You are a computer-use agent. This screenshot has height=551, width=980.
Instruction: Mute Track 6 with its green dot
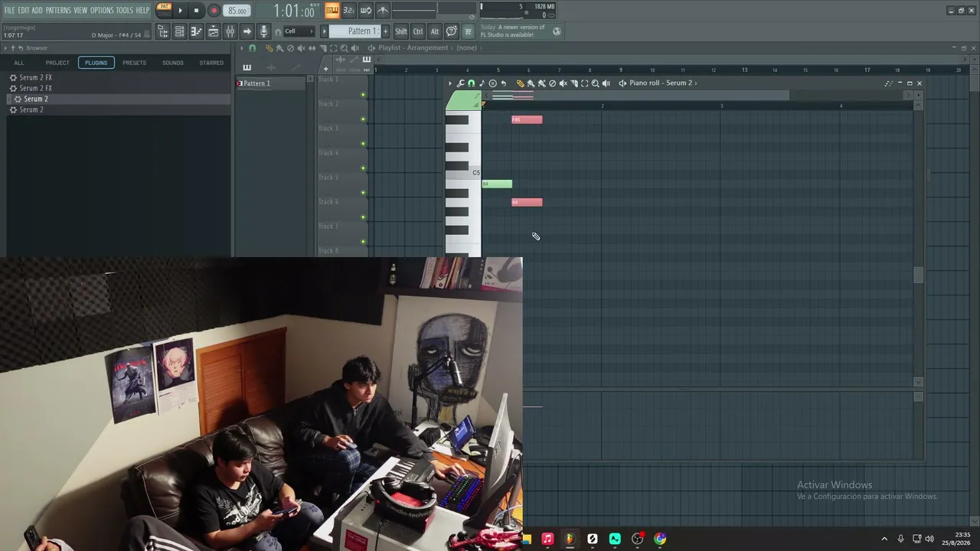pyautogui.click(x=363, y=217)
